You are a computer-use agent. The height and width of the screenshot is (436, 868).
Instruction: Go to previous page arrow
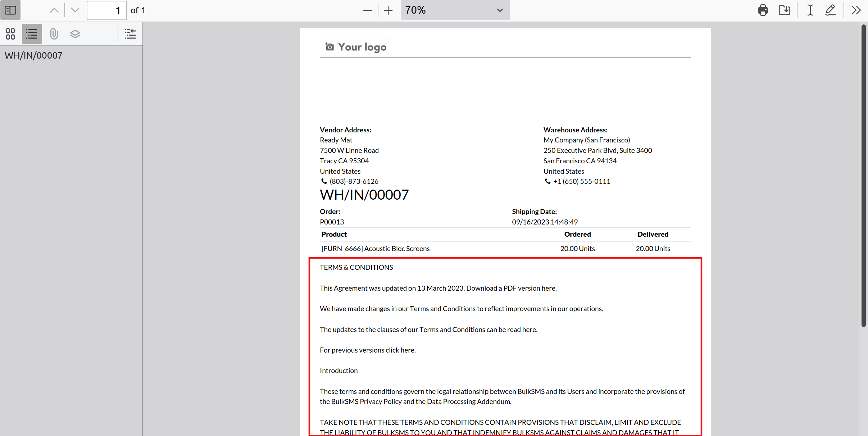(54, 10)
